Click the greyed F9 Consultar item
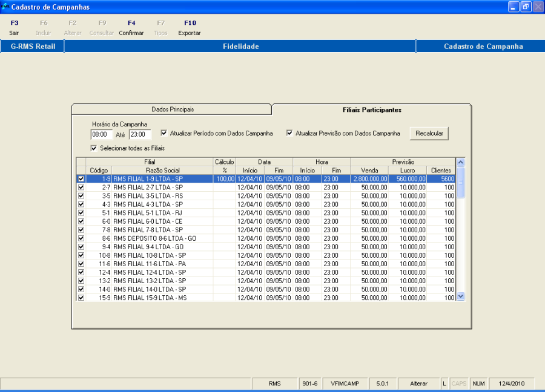Viewport: 545px width, 392px height. click(x=102, y=28)
